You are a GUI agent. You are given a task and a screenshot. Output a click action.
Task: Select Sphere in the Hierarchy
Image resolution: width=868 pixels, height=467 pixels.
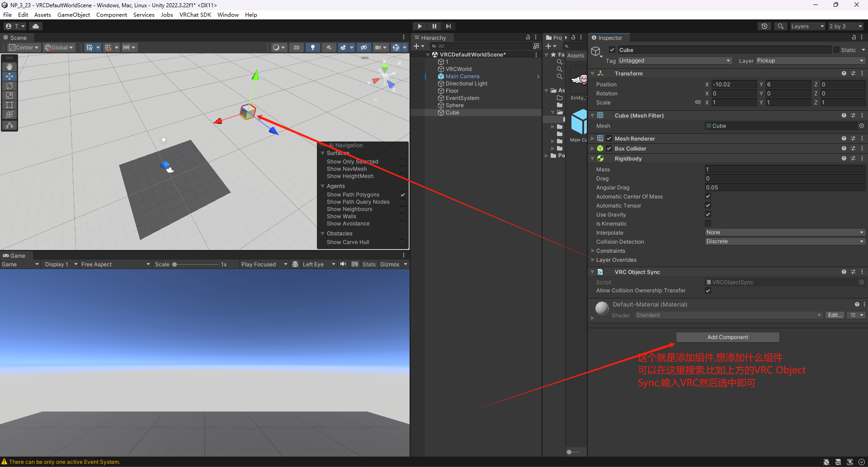(x=455, y=105)
